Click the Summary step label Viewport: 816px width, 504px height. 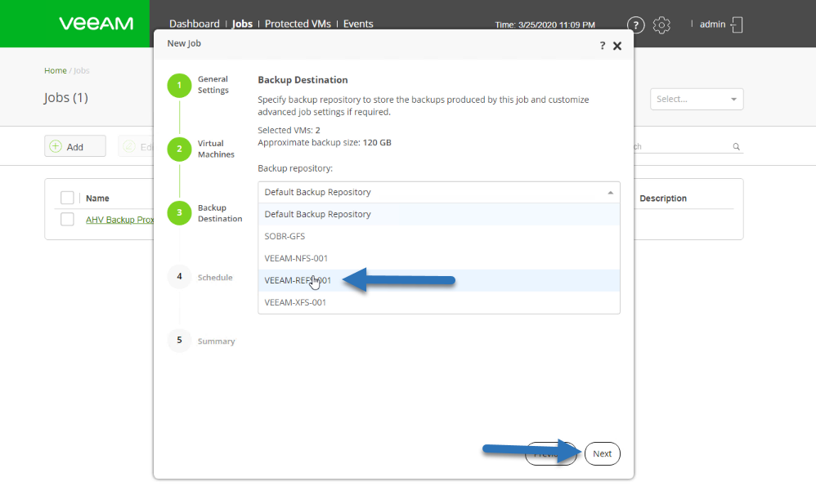[x=216, y=341]
